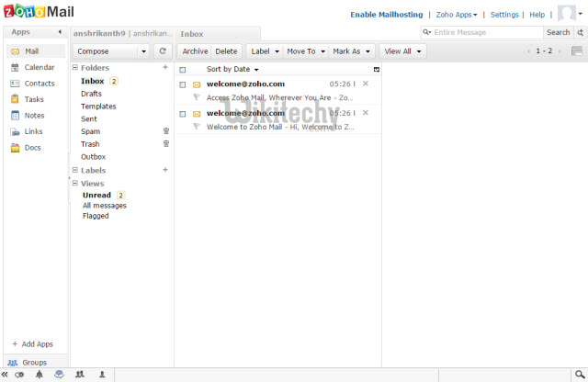
Task: Open the Sort by Date dropdown
Action: pos(232,69)
